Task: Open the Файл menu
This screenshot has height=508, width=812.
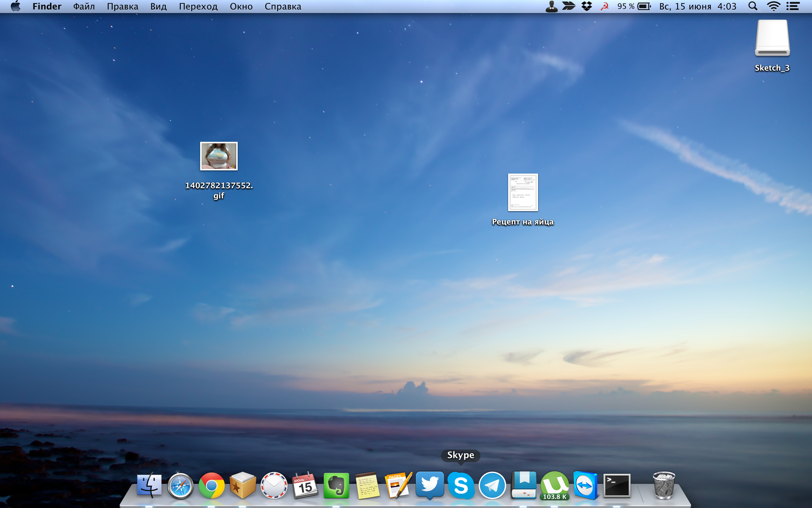Action: pyautogui.click(x=84, y=6)
